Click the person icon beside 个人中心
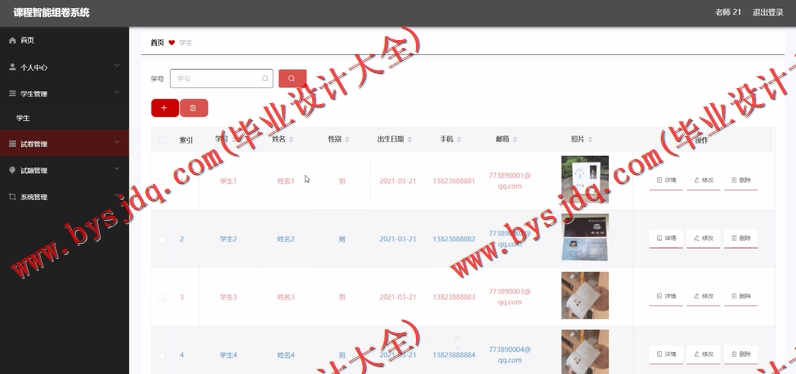Image resolution: width=796 pixels, height=374 pixels. (x=13, y=67)
